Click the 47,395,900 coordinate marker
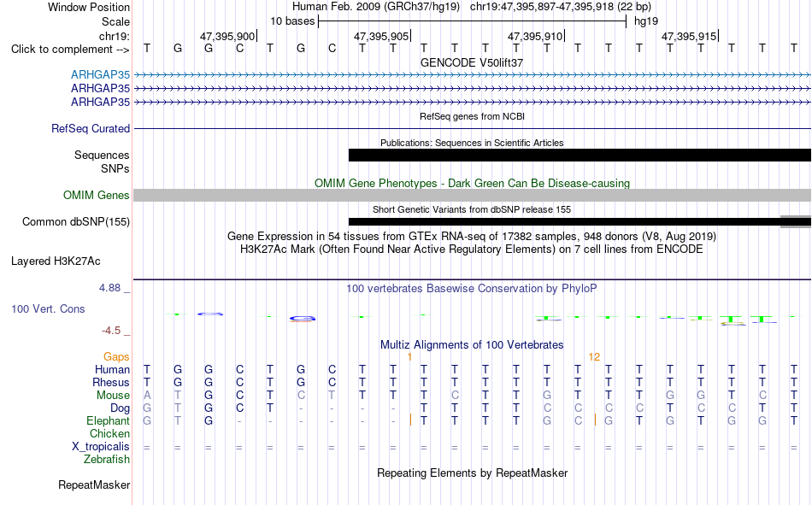This screenshot has width=812, height=505. (x=228, y=36)
